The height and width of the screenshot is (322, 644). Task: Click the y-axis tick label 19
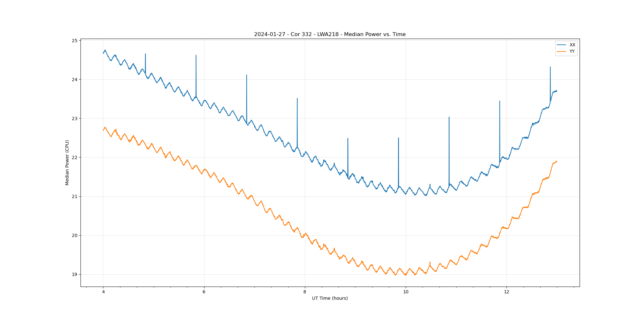coord(75,275)
